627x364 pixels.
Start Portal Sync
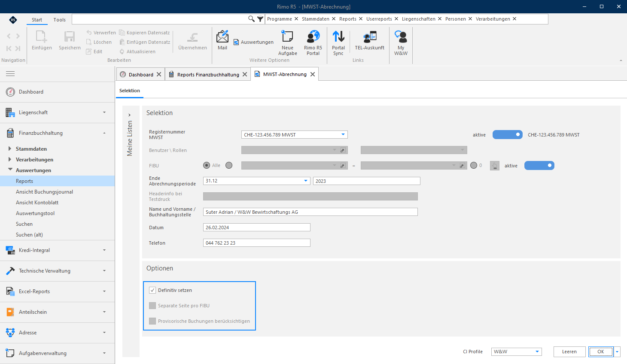338,43
